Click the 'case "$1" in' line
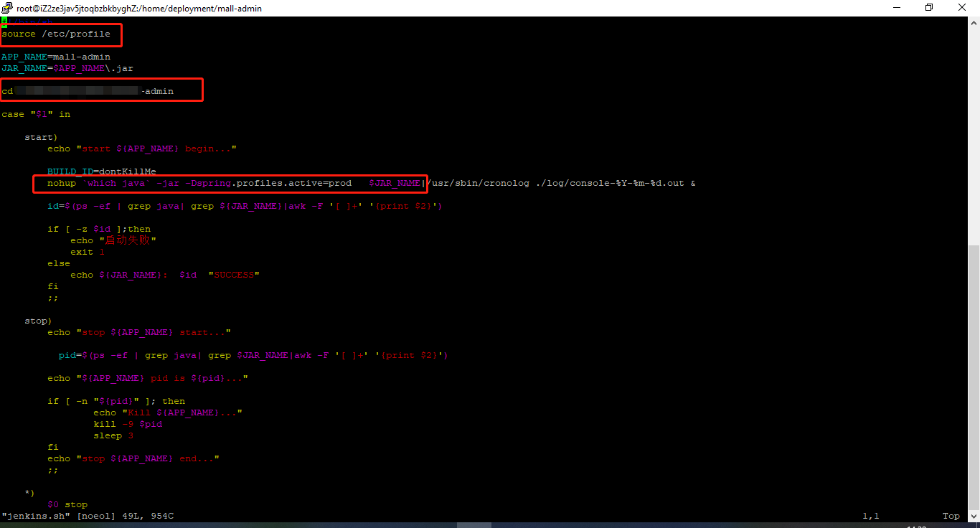The width and height of the screenshot is (980, 528). (36, 114)
